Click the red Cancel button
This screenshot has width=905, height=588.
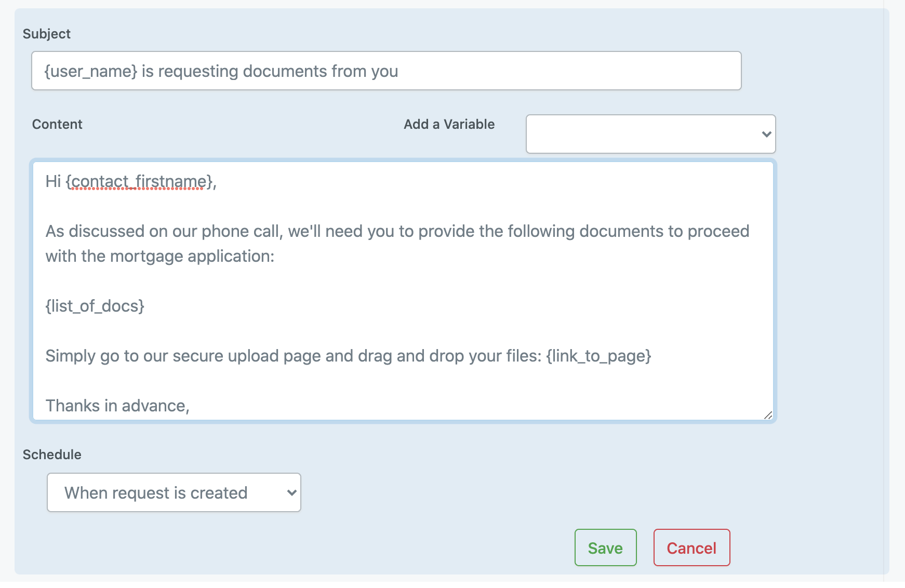[x=691, y=547]
